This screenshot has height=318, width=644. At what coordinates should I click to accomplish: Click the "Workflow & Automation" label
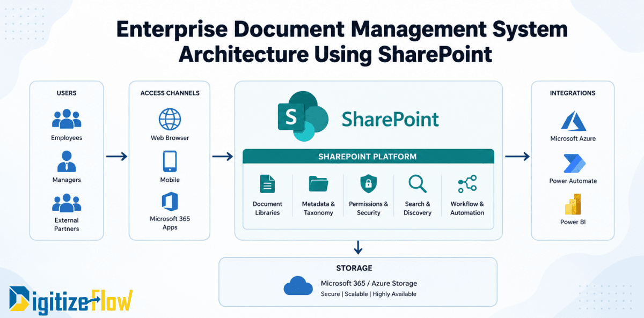click(467, 208)
